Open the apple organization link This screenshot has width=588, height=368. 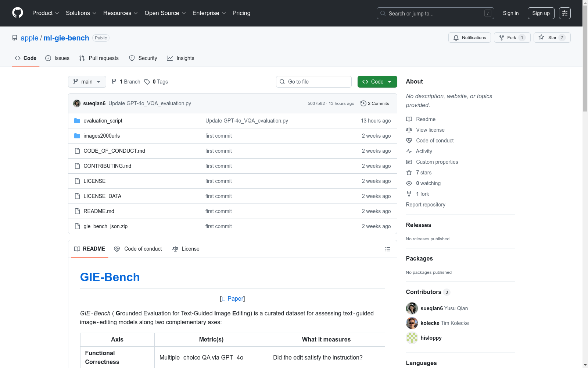29,38
